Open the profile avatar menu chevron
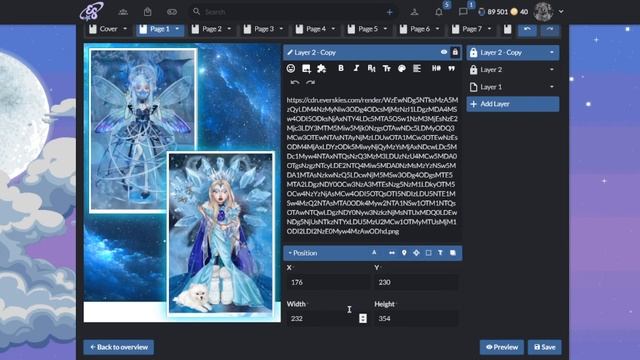Viewport: 640px width, 360px height. pos(561,12)
